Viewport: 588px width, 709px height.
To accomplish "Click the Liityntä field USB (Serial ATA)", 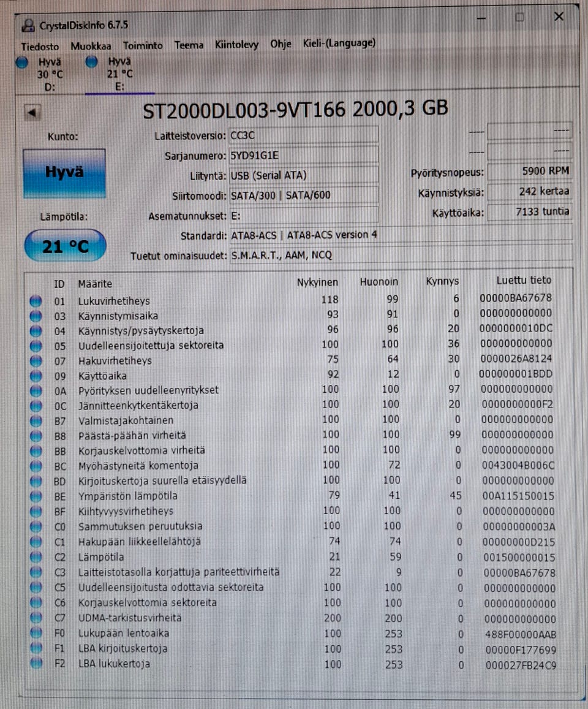I will 304,175.
